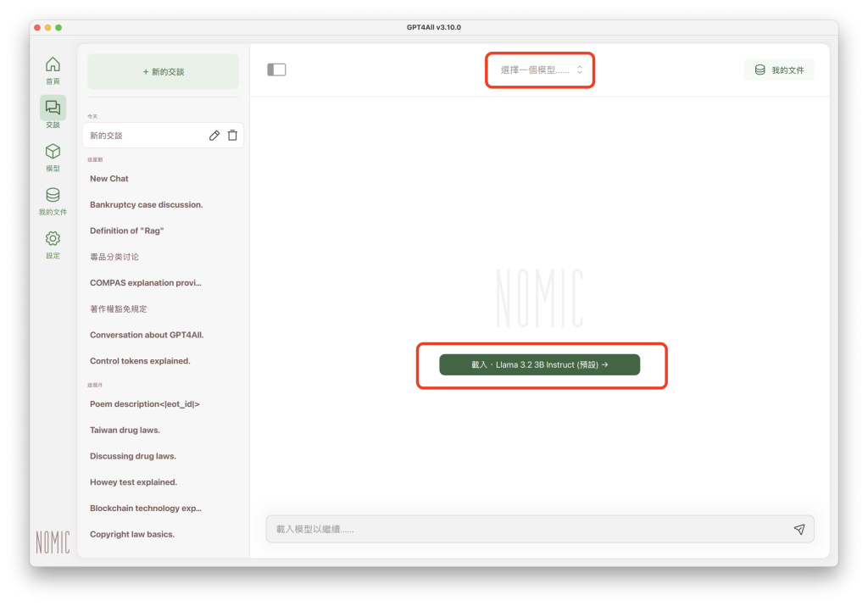Click the trash delete icon for 新的交談
The width and height of the screenshot is (868, 606).
click(x=232, y=136)
